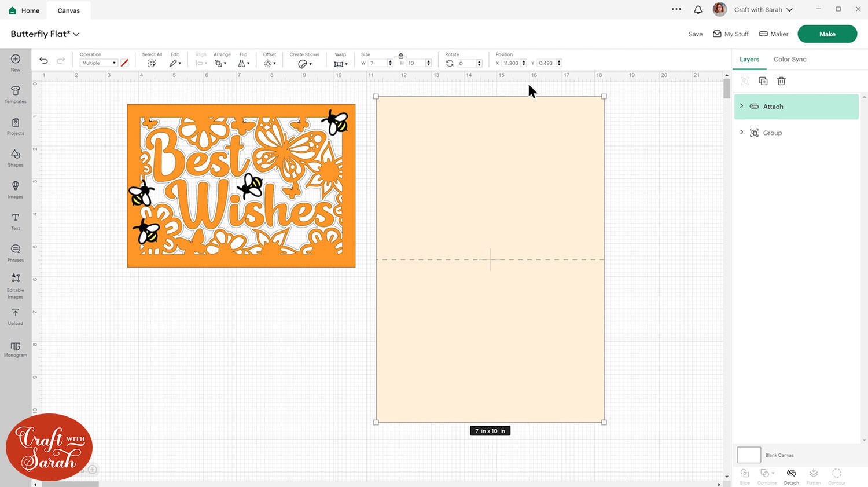Image resolution: width=868 pixels, height=487 pixels.
Task: Click the green Make button
Action: [x=827, y=34]
